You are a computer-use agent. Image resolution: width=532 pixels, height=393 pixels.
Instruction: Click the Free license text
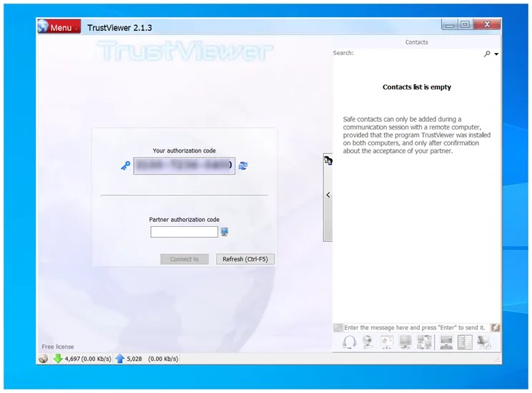pyautogui.click(x=58, y=346)
